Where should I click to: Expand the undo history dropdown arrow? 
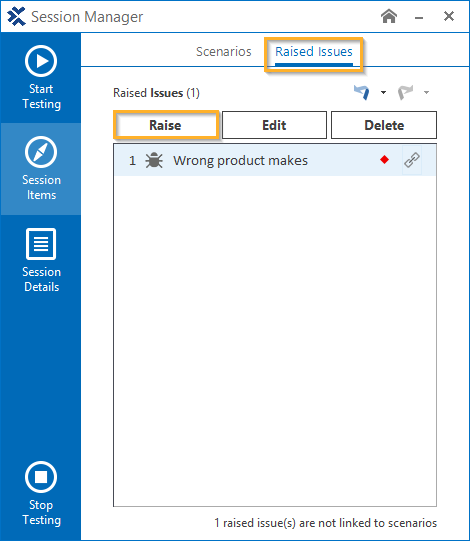(x=383, y=92)
